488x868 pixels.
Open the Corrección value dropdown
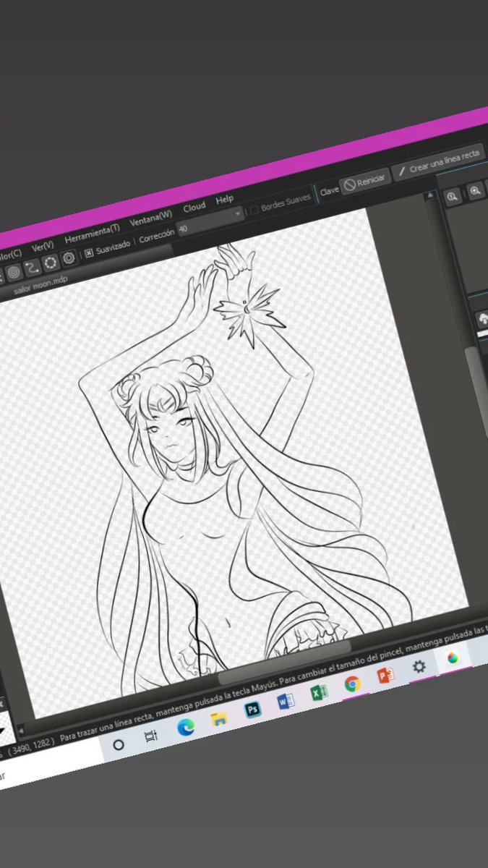(211, 221)
